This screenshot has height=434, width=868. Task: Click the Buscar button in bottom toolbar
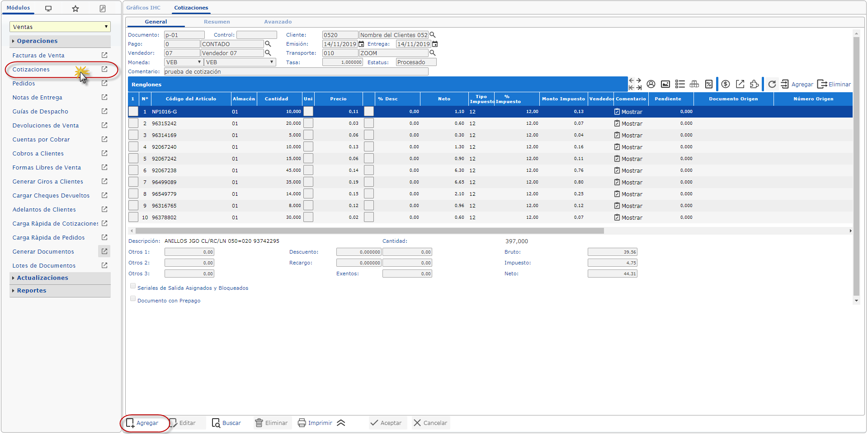click(x=226, y=423)
